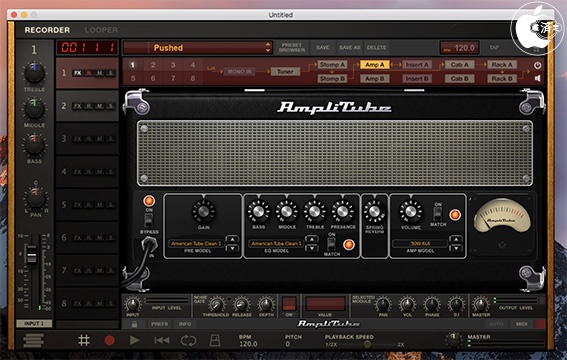
Task: Step EQ MODEL up arrow
Action: click(x=311, y=239)
